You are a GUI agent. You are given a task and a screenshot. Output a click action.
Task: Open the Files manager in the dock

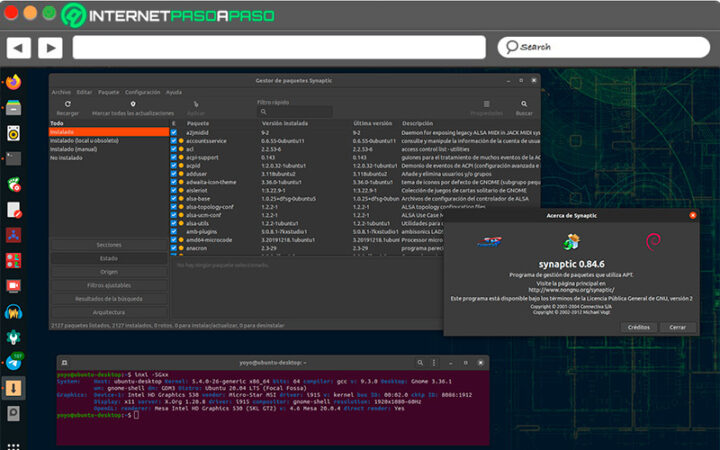(x=13, y=108)
